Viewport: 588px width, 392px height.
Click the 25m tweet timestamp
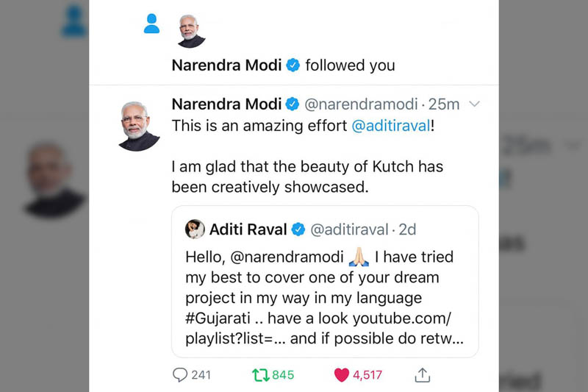(443, 104)
